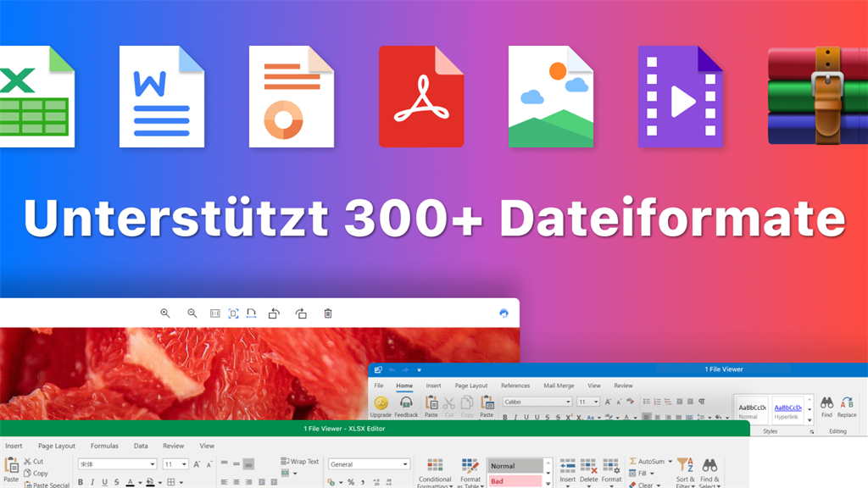Delete the image with the trash icon

[328, 313]
